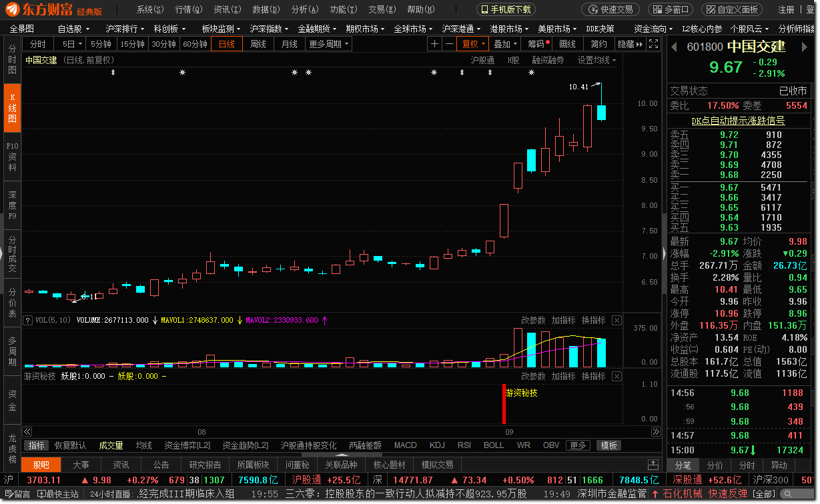Open the 交易(T) menu
Viewport: 820px width, 504px height.
382,9
